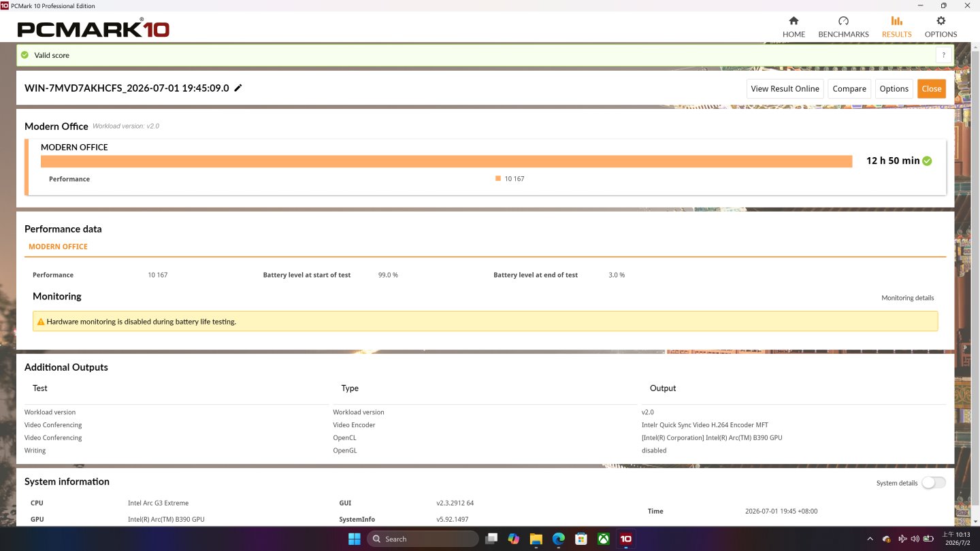Click the battery tray icon
This screenshot has height=551, width=980.
tap(928, 539)
